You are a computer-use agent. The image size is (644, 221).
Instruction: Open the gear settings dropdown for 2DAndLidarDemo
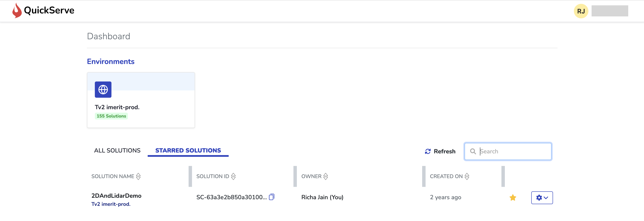pos(542,198)
